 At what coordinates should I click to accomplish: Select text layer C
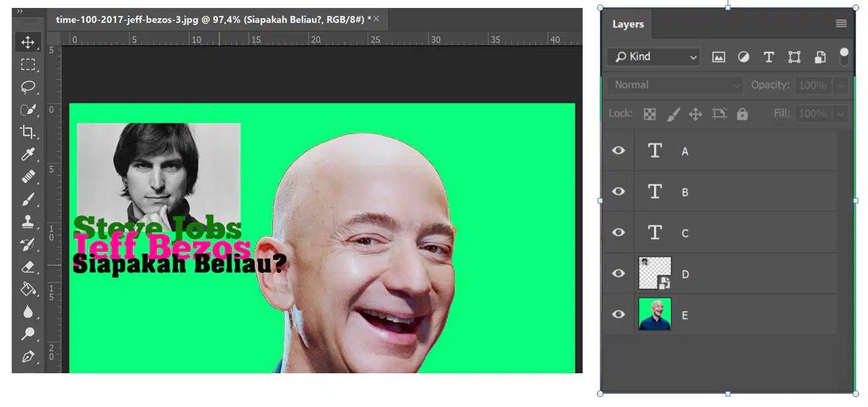pyautogui.click(x=736, y=233)
